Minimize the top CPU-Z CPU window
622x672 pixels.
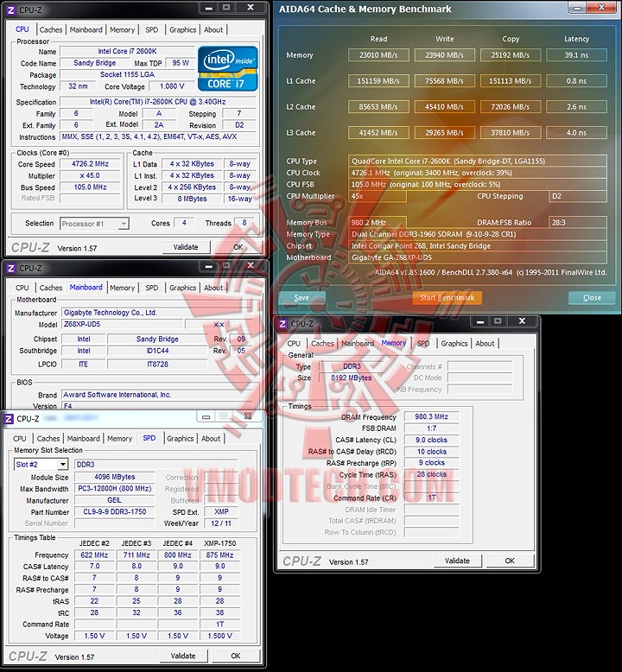point(209,8)
